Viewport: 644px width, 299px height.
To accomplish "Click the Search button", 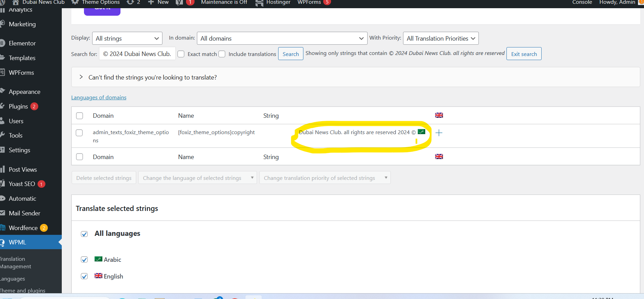I will (x=290, y=54).
